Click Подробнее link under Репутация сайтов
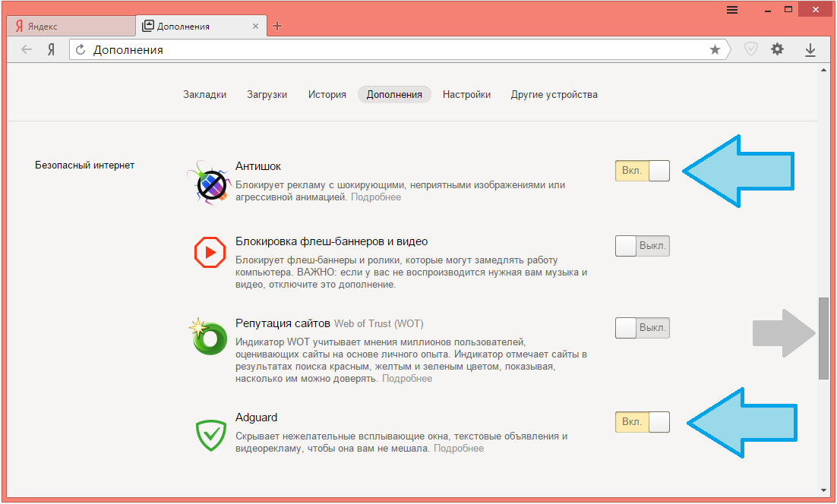 [407, 379]
